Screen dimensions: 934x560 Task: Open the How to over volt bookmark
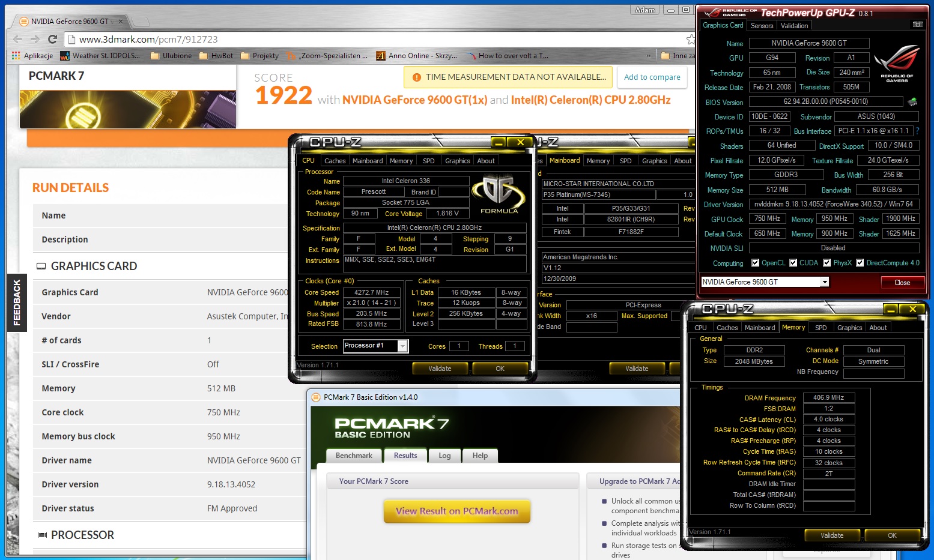click(x=508, y=56)
